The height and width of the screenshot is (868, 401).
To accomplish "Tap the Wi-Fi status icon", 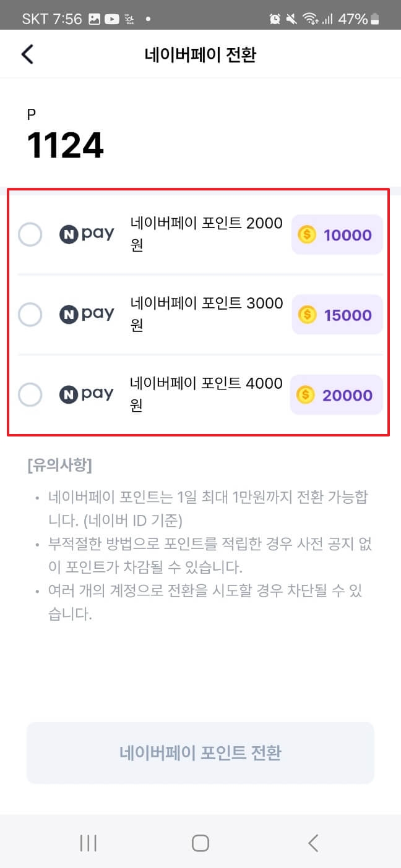I will pyautogui.click(x=309, y=19).
